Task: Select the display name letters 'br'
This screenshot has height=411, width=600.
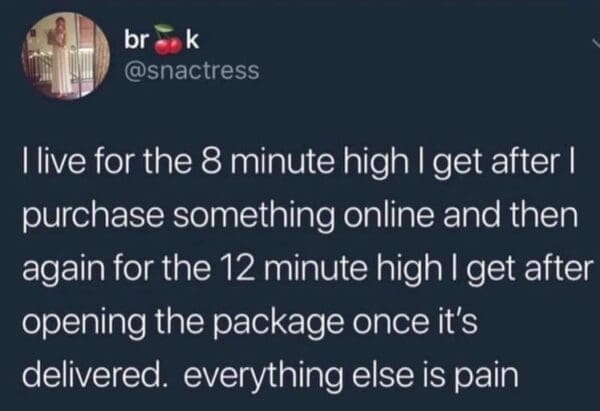Action: click(x=135, y=40)
